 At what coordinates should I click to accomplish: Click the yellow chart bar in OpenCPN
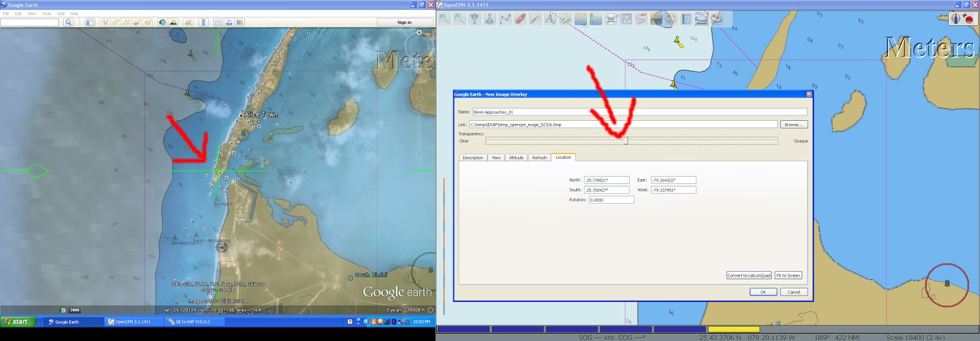click(734, 329)
